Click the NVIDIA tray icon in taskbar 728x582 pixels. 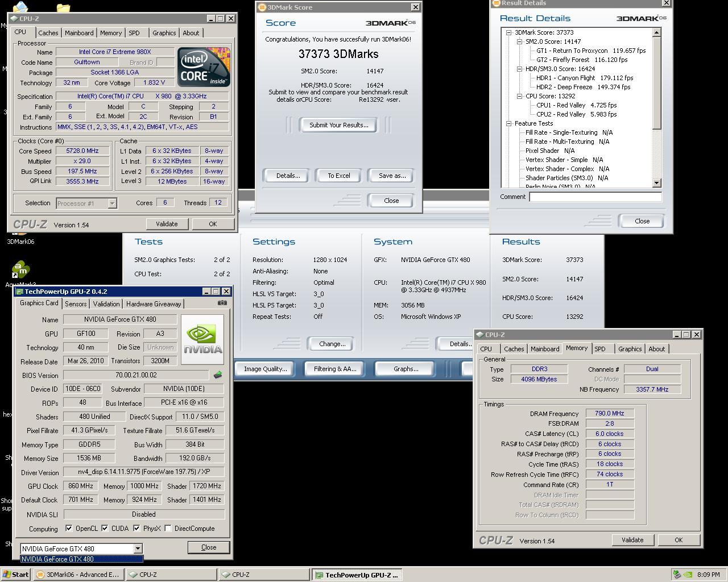coord(688,575)
